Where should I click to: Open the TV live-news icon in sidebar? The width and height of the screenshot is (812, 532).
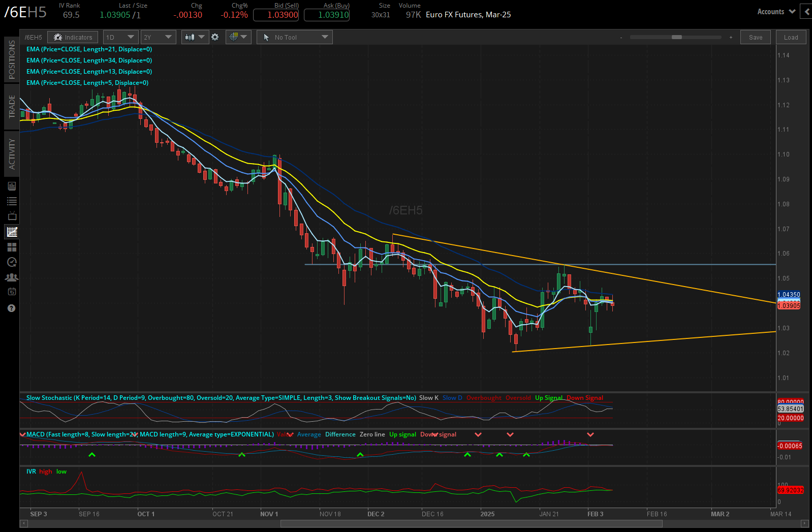pos(12,216)
